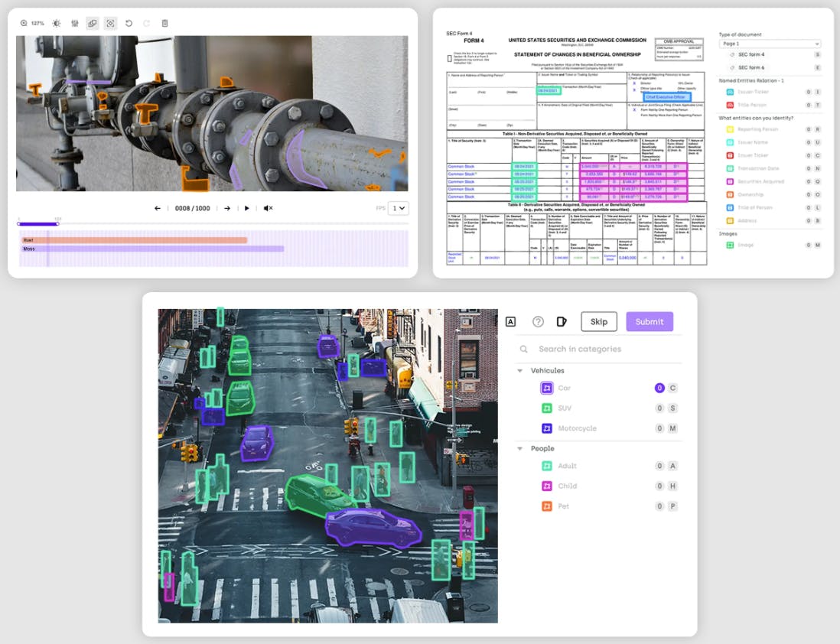Open the FPS dropdown
840x644 pixels.
pyautogui.click(x=398, y=208)
